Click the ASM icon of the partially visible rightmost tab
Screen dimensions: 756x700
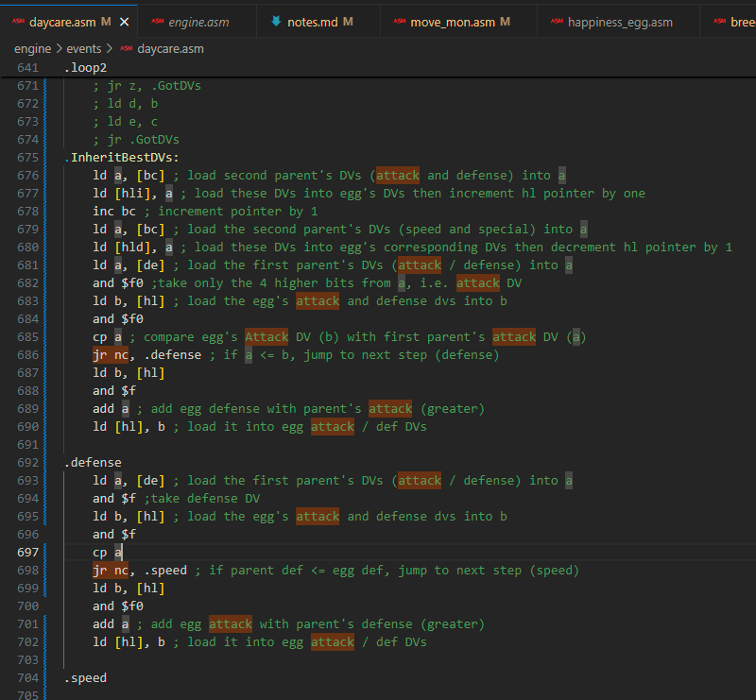coord(721,21)
